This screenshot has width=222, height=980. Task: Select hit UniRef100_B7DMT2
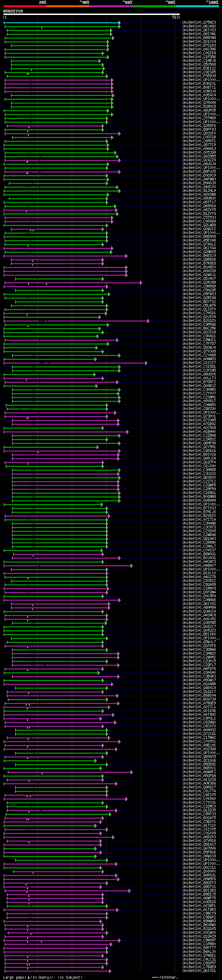tap(199, 382)
